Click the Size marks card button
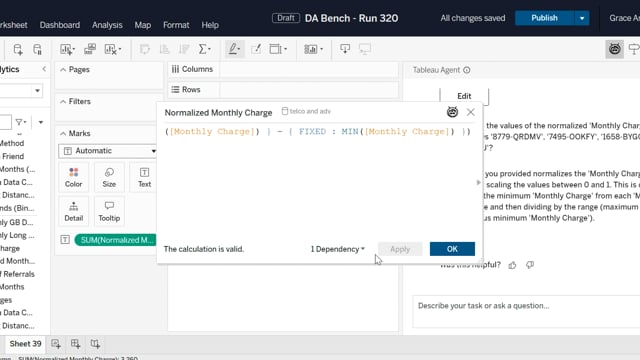Image resolution: width=640 pixels, height=360 pixels. (x=109, y=178)
